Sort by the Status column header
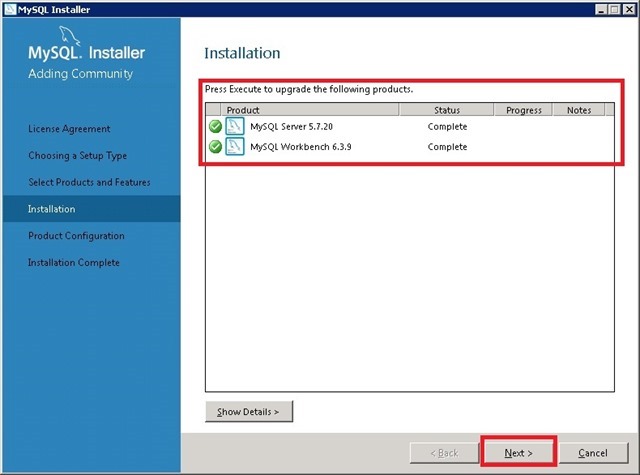640x475 pixels. [x=447, y=110]
